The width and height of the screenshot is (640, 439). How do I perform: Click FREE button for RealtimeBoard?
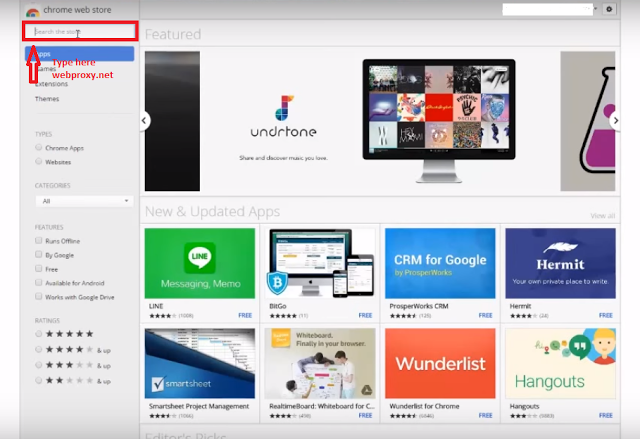tap(365, 415)
